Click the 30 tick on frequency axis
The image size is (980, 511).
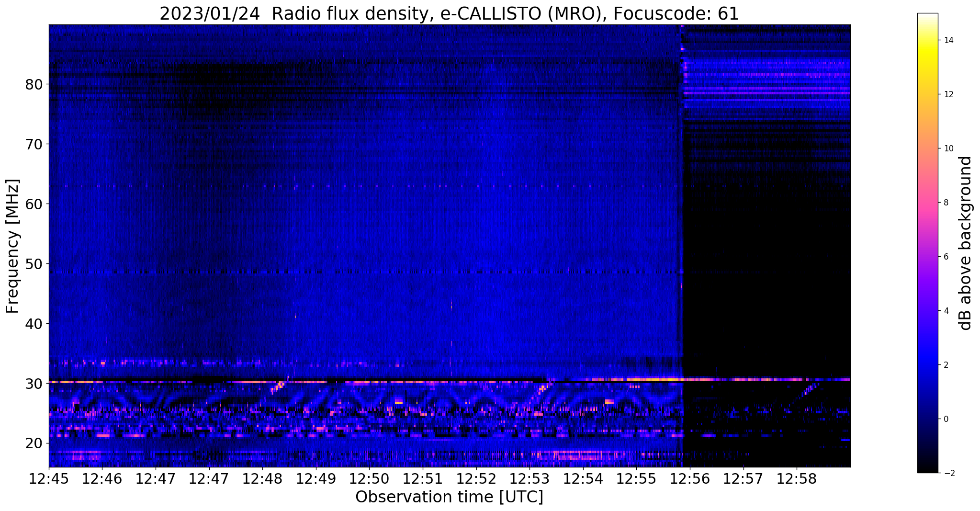coord(34,384)
